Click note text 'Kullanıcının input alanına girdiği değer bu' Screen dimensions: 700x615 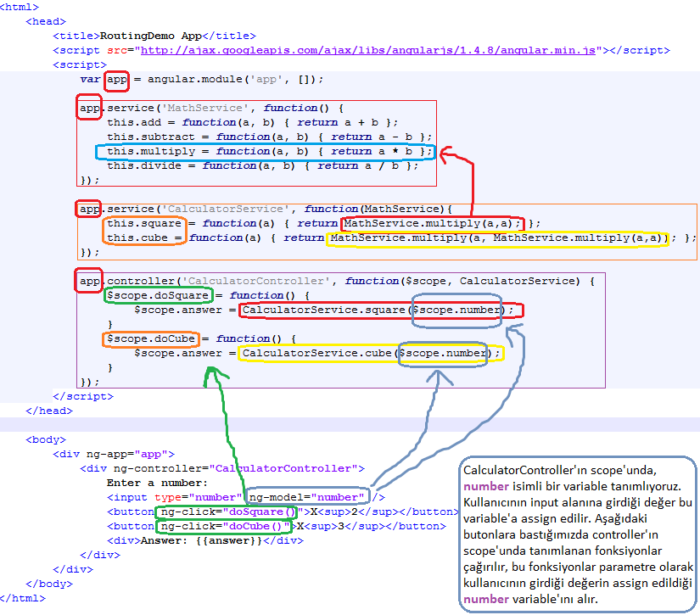(x=578, y=502)
